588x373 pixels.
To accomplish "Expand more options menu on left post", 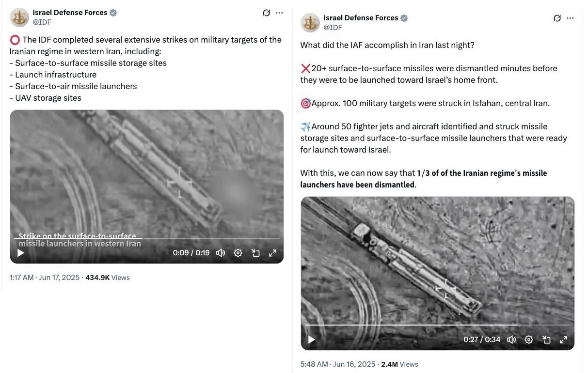I will (280, 13).
